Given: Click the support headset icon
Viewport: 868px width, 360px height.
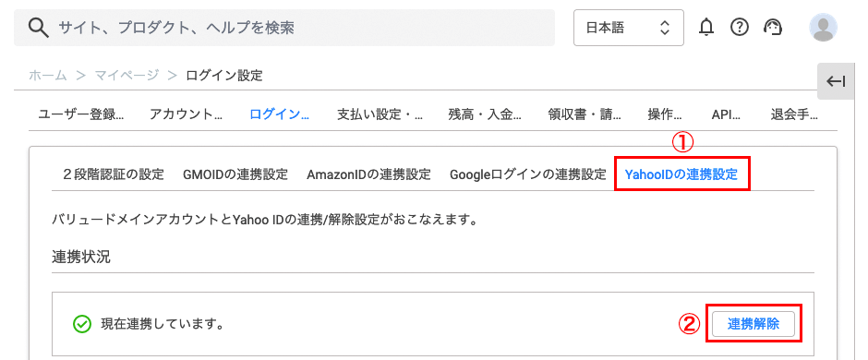Looking at the screenshot, I should [772, 27].
